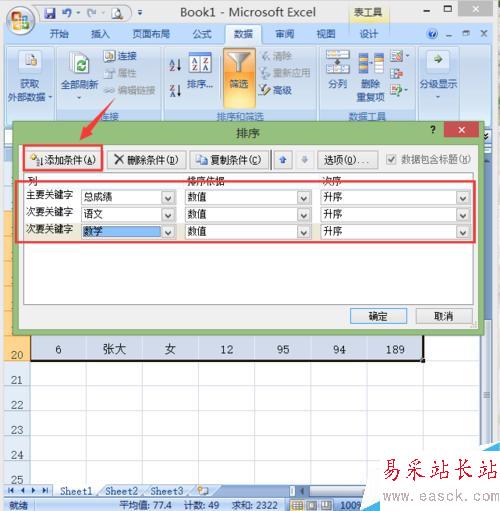
Task: Open the Excel help icon
Action: 432,34
